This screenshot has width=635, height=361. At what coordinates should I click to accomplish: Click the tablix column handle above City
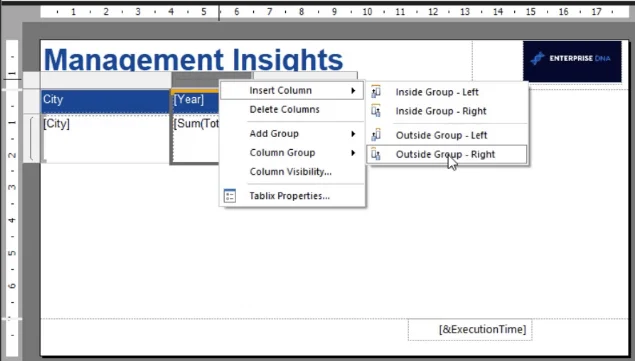(106, 80)
